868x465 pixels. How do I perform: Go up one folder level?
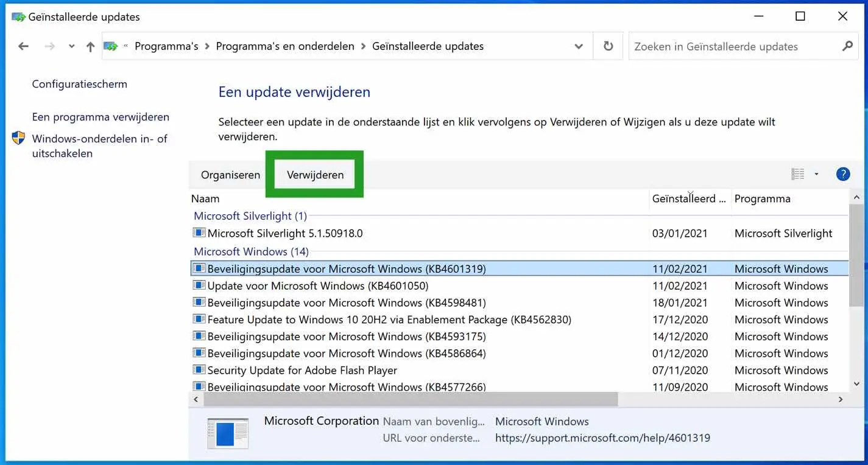click(x=90, y=46)
